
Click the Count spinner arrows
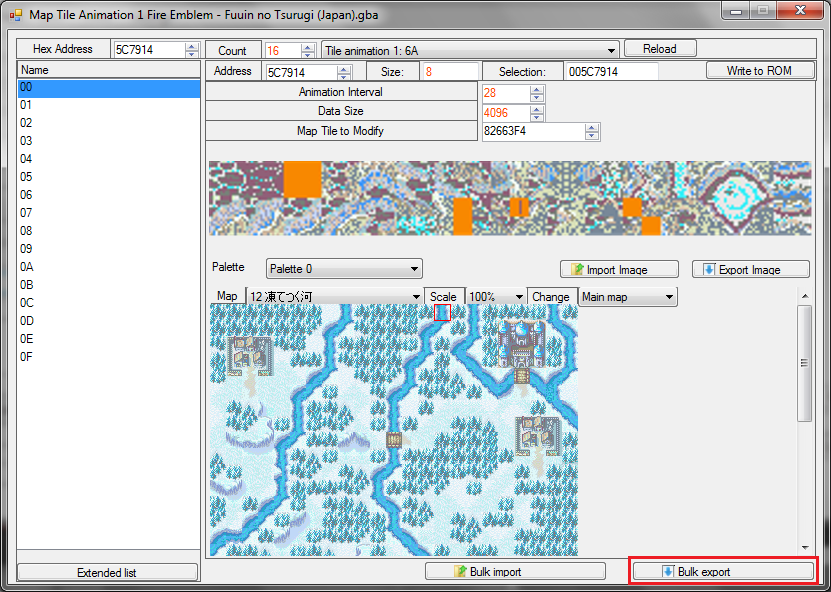click(307, 50)
